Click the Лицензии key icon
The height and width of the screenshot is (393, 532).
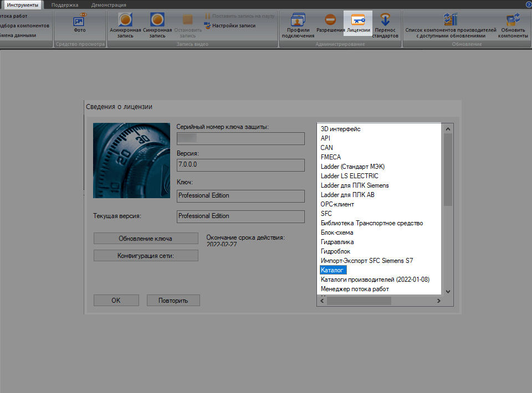(358, 20)
